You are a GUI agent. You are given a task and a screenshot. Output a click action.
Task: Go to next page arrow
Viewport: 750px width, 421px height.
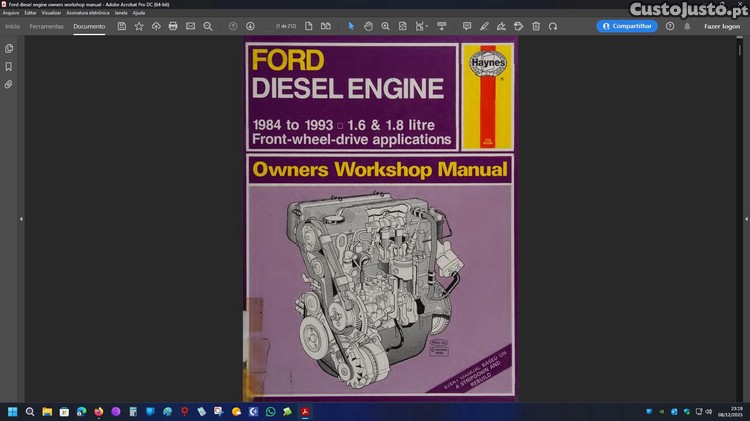coord(250,26)
